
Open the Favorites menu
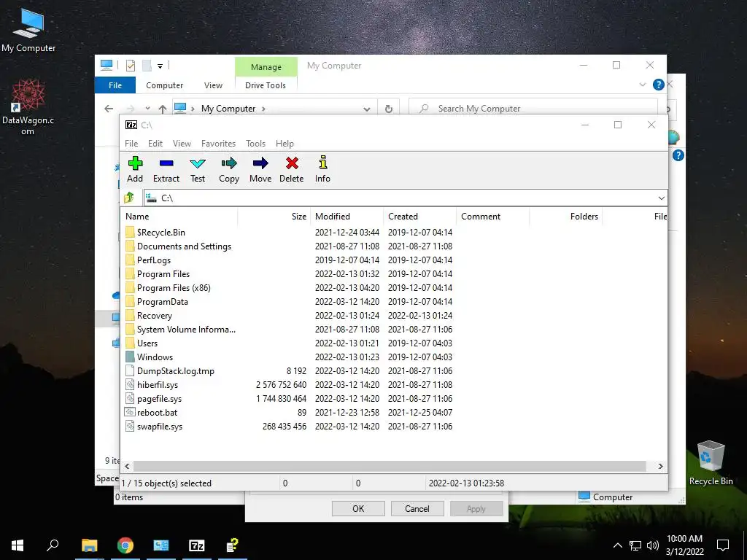[x=219, y=144]
